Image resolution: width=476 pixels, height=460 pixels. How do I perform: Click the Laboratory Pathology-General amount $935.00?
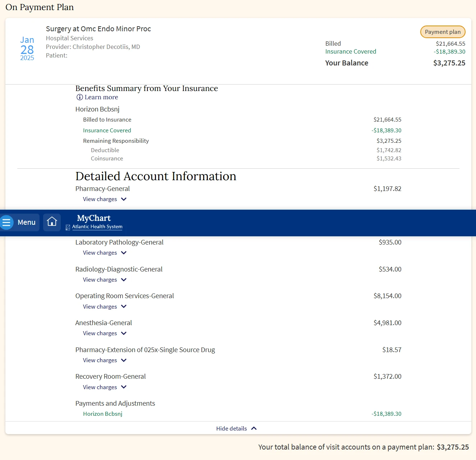tap(390, 242)
